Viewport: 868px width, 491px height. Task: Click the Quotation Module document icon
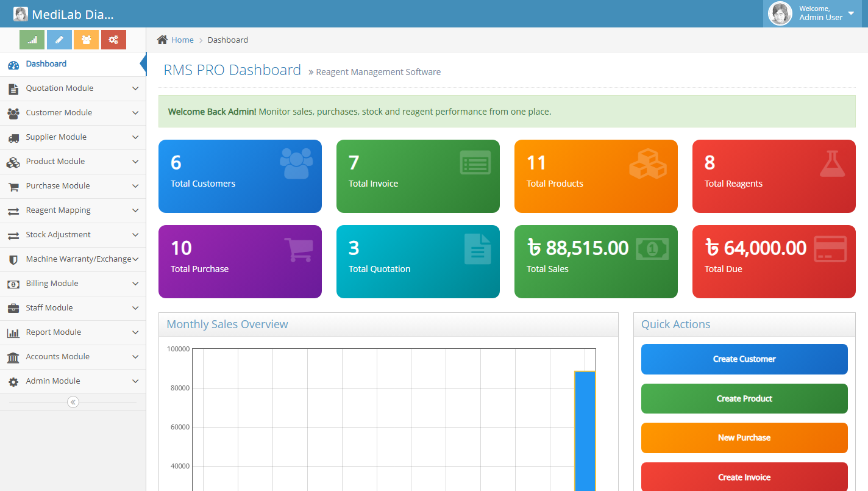click(13, 89)
